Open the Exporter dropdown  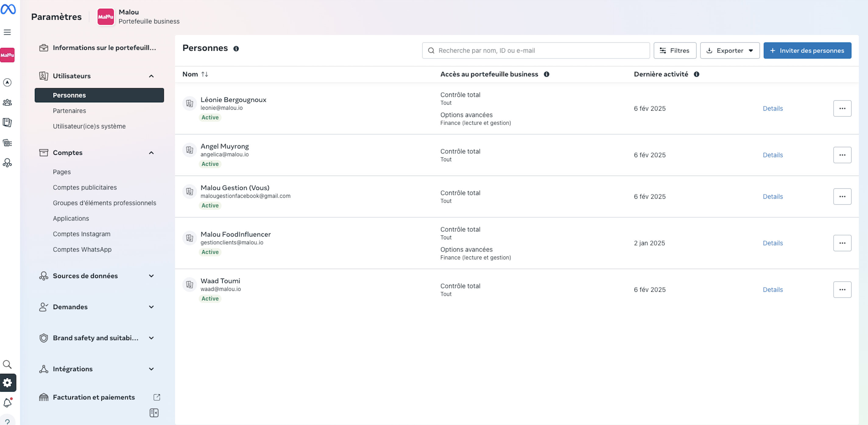tap(729, 51)
